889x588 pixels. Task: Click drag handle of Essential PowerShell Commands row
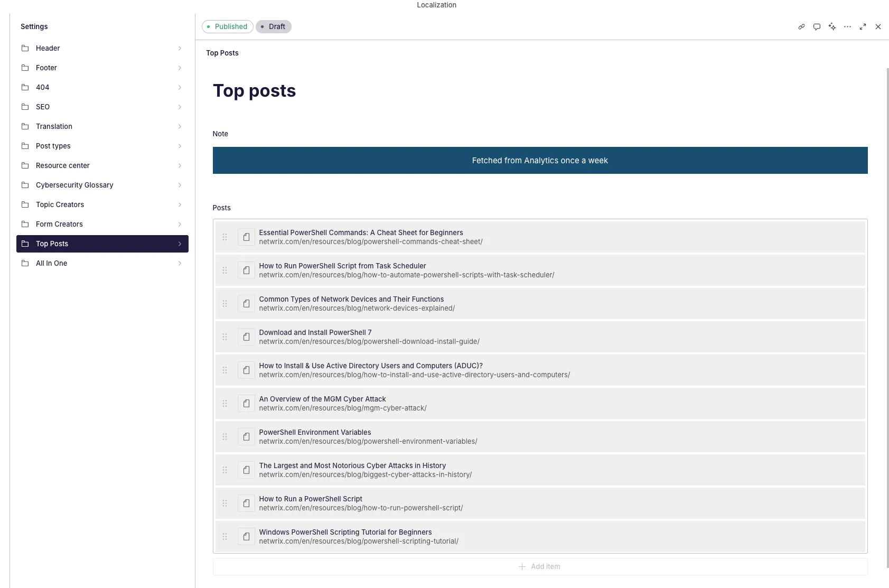tap(224, 237)
